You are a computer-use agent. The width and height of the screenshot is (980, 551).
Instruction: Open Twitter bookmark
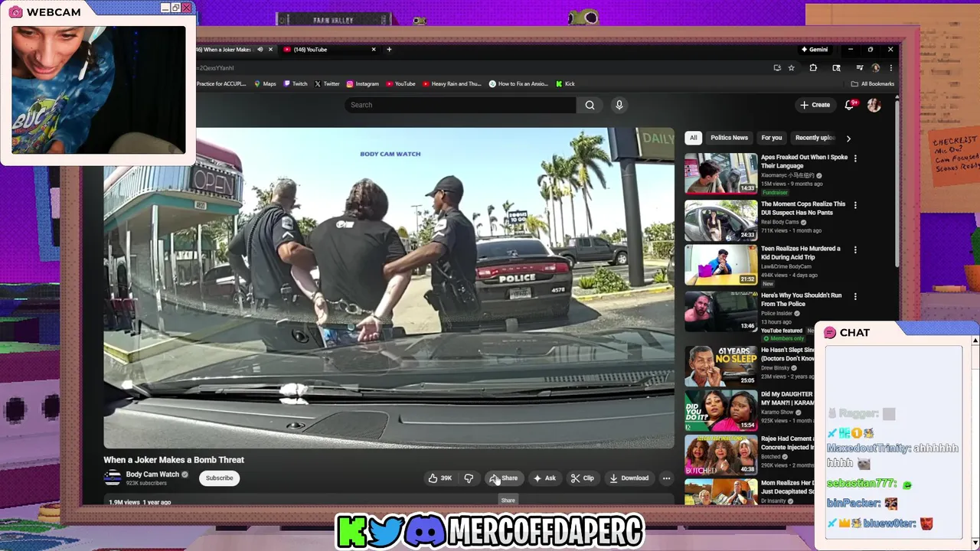327,83
